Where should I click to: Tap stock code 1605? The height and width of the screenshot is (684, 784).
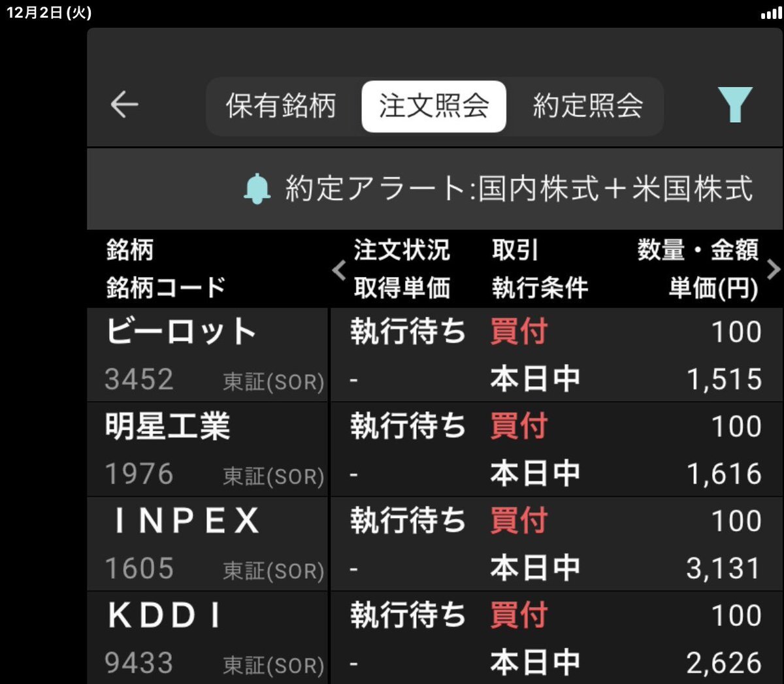coord(139,569)
